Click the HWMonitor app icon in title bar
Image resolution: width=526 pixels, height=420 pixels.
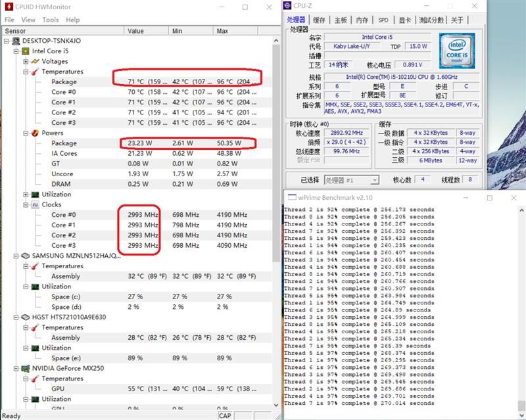[x=9, y=7]
